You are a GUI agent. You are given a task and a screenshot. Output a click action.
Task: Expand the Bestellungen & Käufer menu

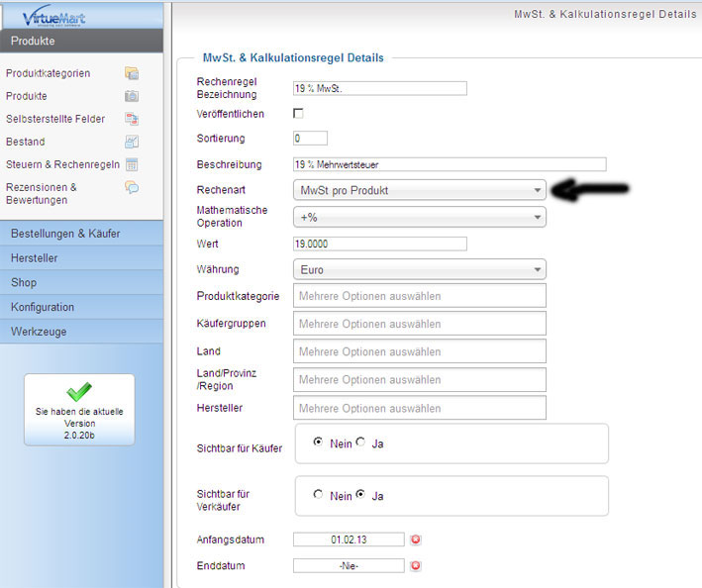81,234
